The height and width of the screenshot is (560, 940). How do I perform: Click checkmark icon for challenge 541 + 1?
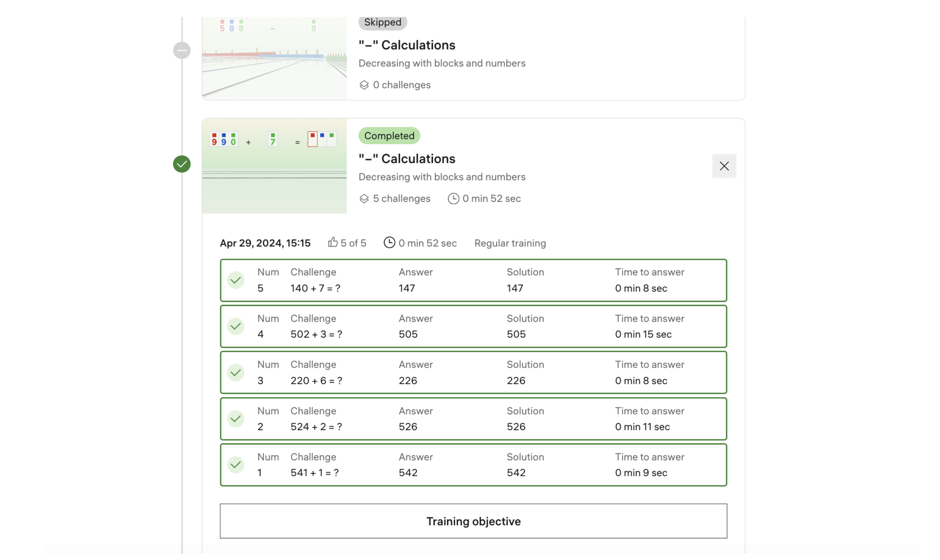(x=236, y=465)
